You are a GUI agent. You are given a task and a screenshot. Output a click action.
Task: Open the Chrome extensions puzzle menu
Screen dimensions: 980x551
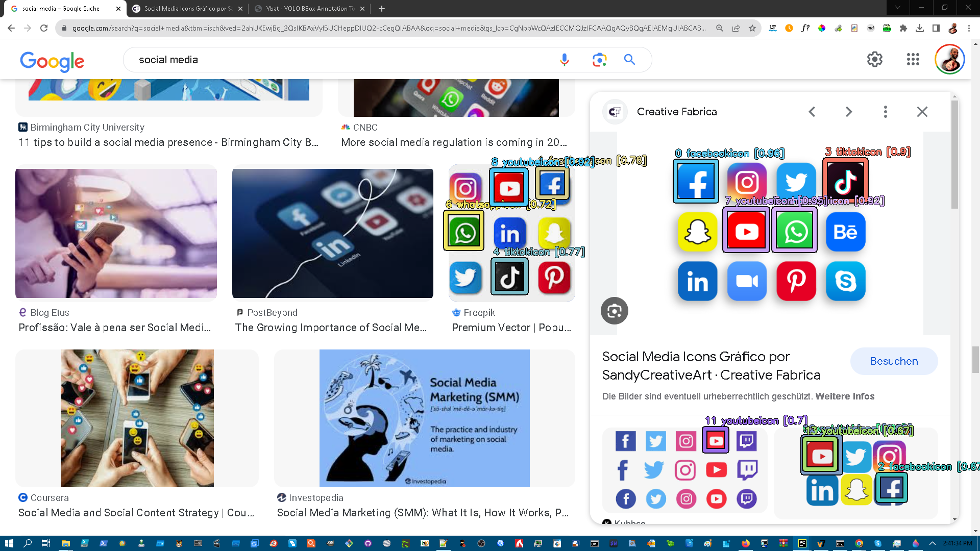(x=903, y=28)
